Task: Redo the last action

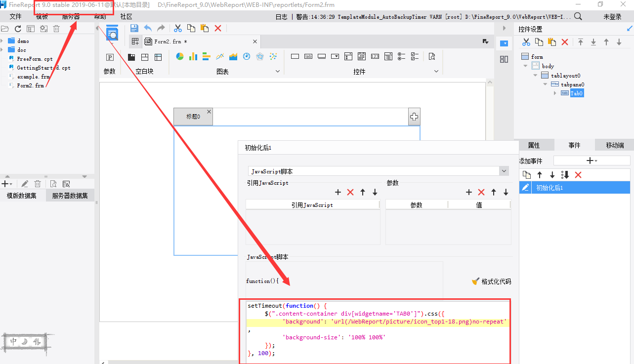Action: pos(161,28)
